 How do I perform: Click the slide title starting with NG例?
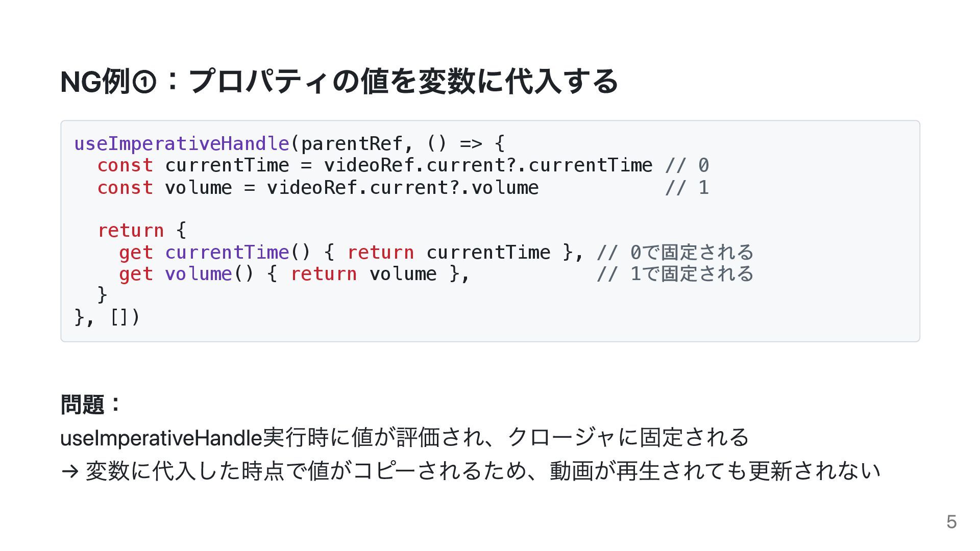coord(339,82)
